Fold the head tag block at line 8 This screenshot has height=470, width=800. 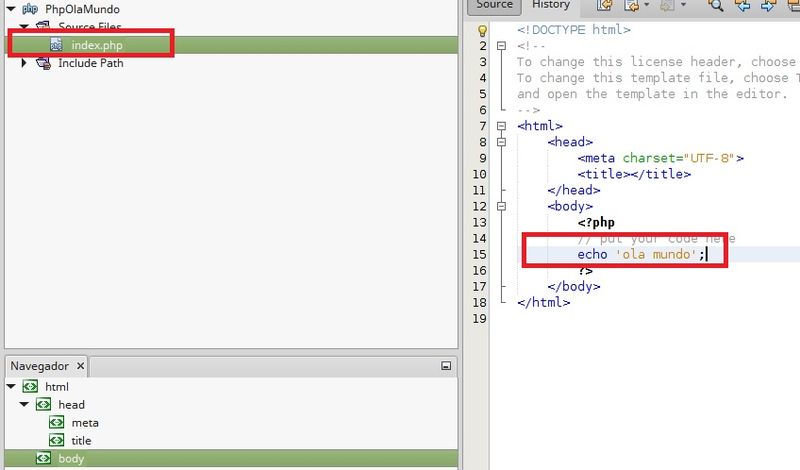tap(502, 142)
